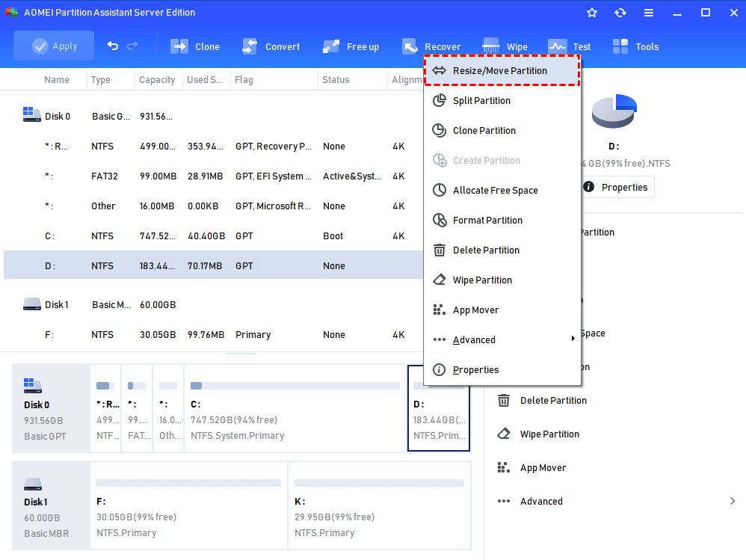Select the D: block in disk map
Screen dimensions: 746x560
(x=439, y=408)
